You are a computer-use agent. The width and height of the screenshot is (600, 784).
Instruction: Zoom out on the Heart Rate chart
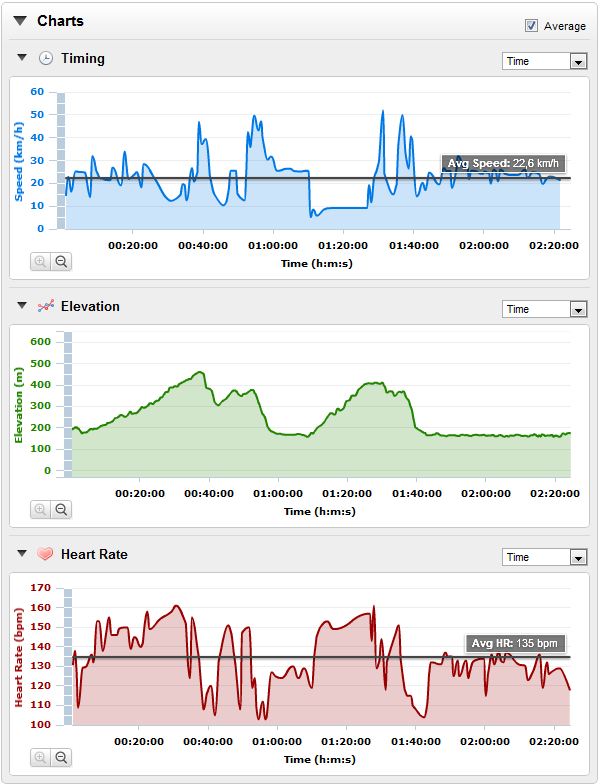pyautogui.click(x=61, y=757)
